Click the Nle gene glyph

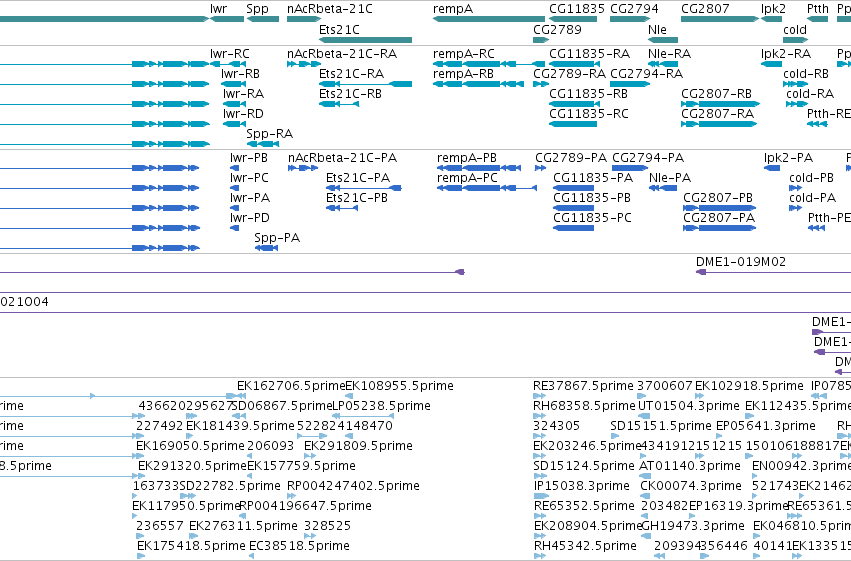pyautogui.click(x=663, y=40)
